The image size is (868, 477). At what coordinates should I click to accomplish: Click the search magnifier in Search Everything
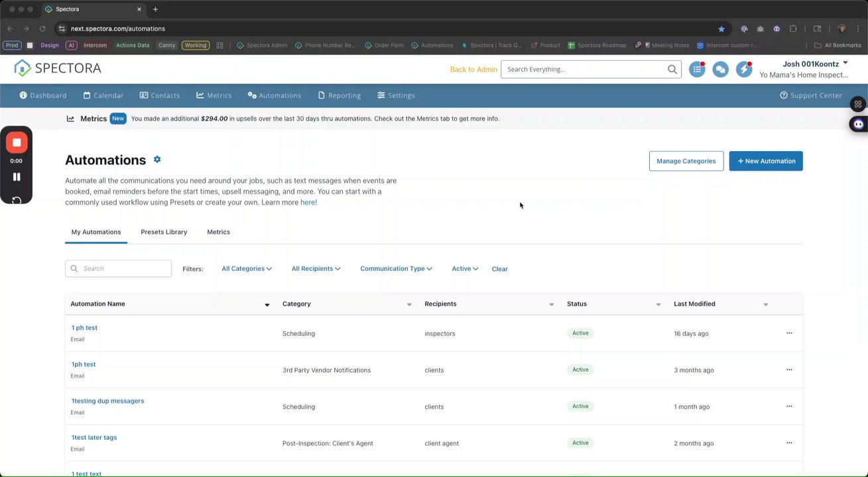[672, 70]
